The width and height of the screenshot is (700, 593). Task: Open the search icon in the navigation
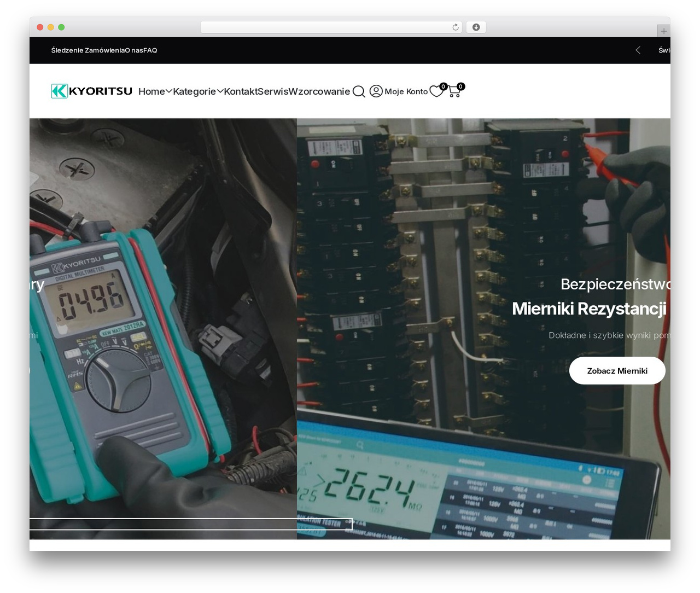pos(359,91)
